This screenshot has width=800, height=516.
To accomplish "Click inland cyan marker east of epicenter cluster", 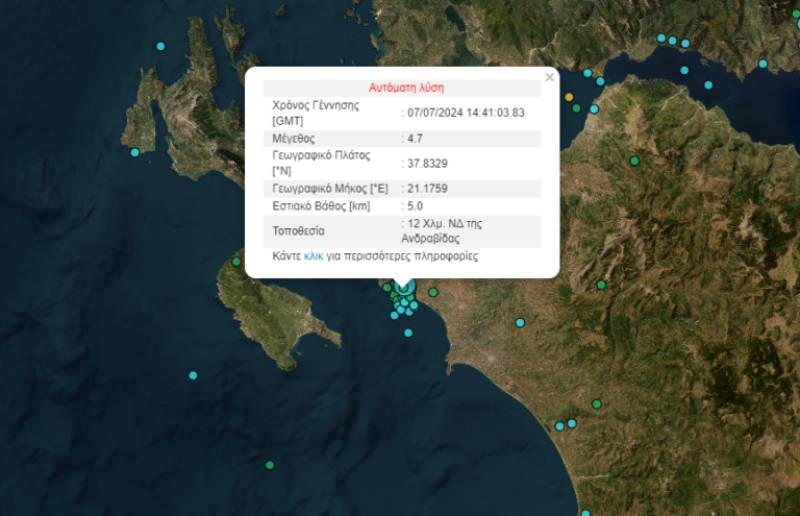I will (x=520, y=322).
